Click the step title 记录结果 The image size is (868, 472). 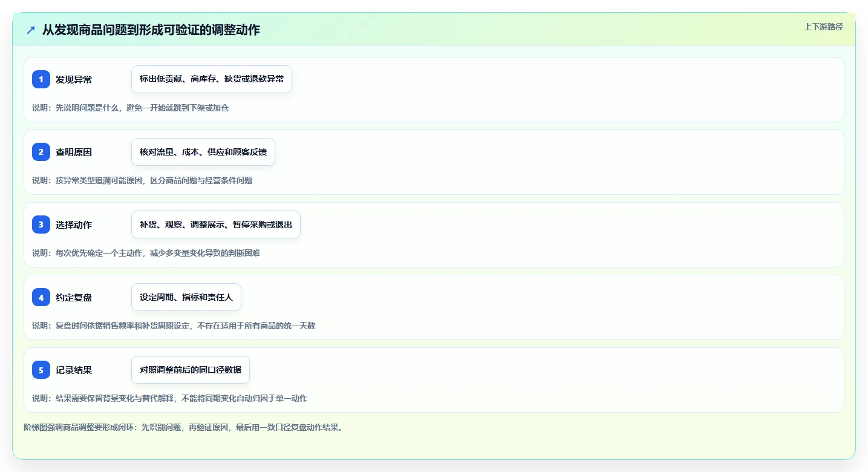pos(74,370)
